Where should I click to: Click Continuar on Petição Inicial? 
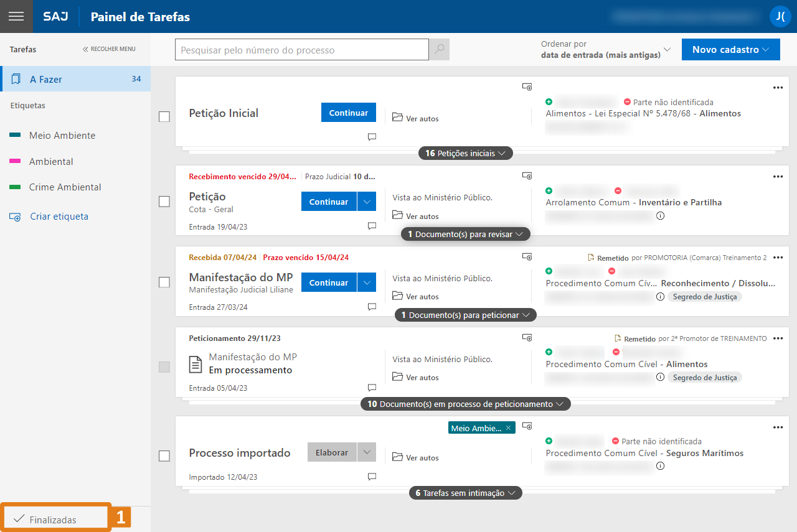pyautogui.click(x=348, y=113)
